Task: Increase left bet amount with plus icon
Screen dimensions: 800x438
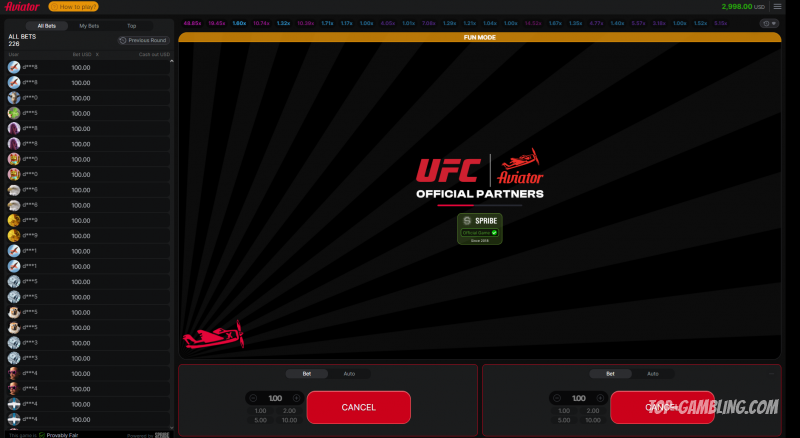Action: tap(296, 398)
